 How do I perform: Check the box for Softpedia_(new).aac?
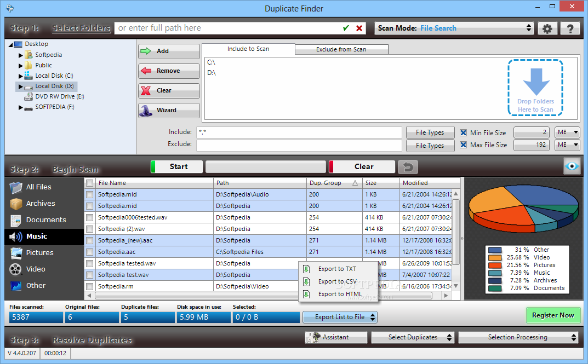(90, 241)
